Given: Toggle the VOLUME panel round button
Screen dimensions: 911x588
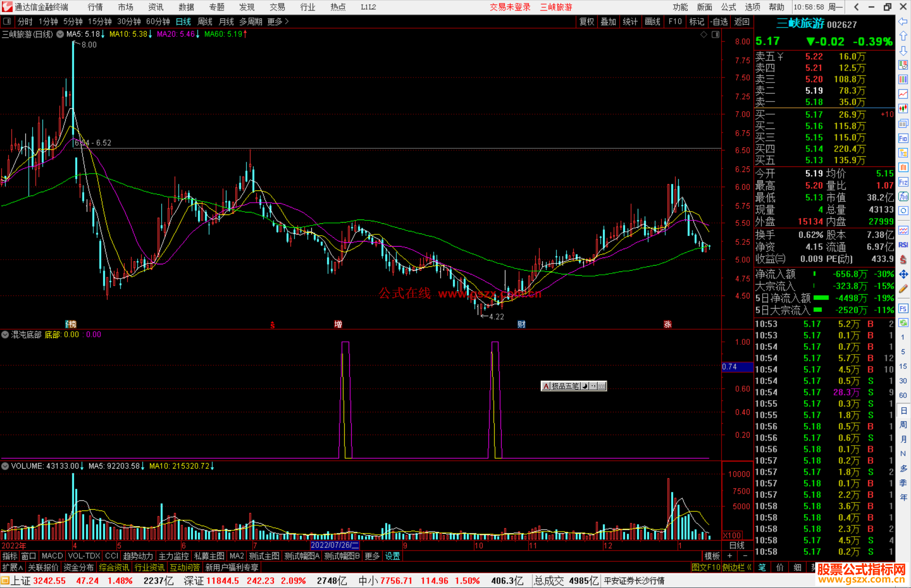Looking at the screenshot, I should coord(5,466).
